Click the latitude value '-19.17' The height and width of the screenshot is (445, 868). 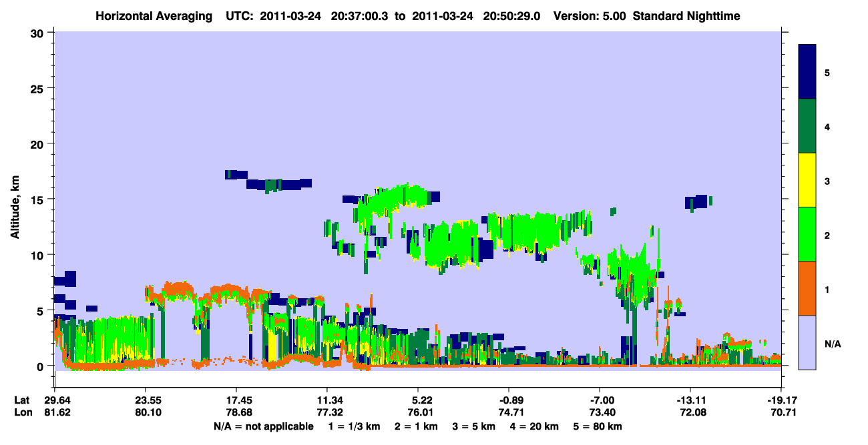pos(781,400)
